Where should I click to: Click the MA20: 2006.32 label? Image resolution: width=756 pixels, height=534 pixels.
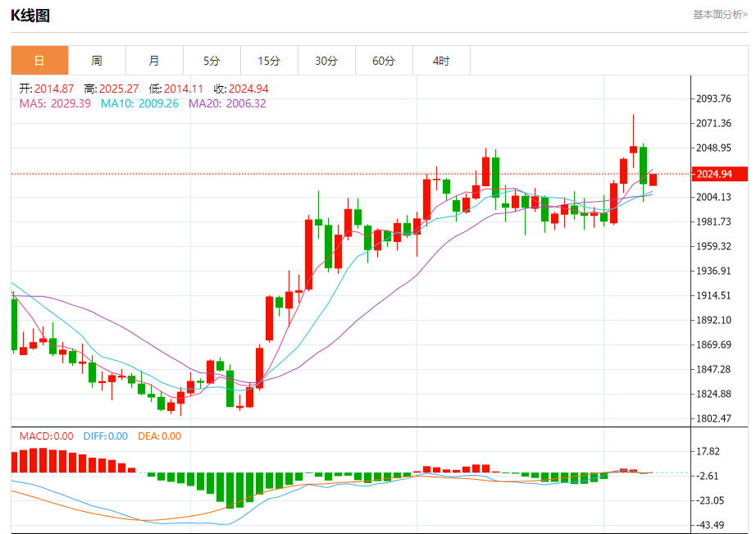tap(227, 103)
